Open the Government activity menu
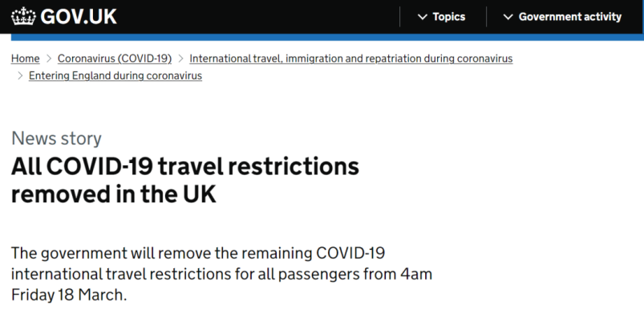Image resolution: width=644 pixels, height=322 pixels. [x=562, y=17]
